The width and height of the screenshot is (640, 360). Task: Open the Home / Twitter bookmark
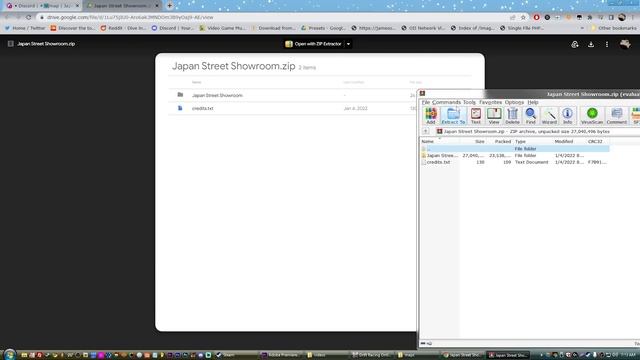(24, 28)
